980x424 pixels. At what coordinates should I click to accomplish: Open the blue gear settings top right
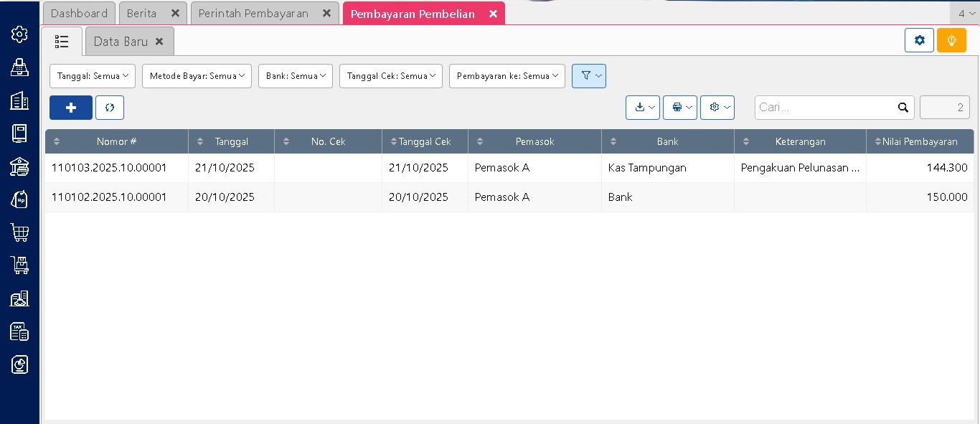919,41
